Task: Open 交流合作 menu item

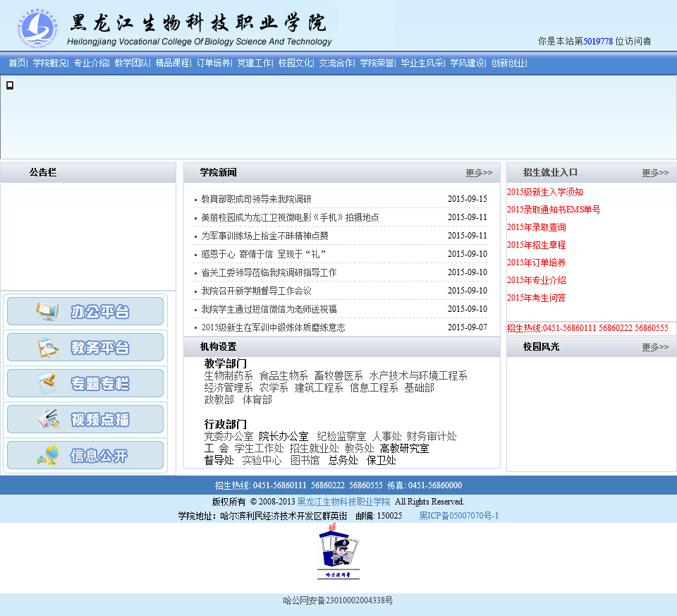Action: coord(336,63)
